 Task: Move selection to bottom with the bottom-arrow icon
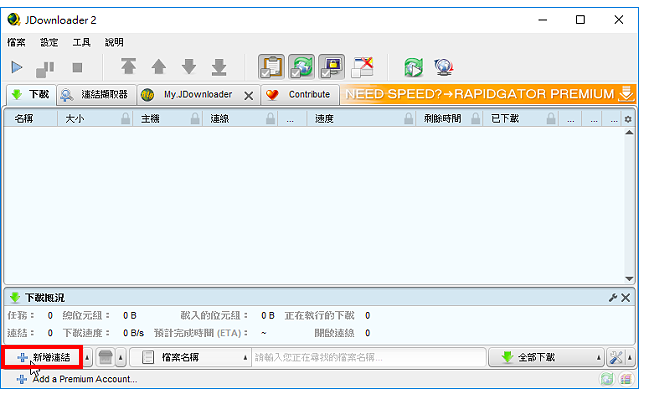coord(219,67)
